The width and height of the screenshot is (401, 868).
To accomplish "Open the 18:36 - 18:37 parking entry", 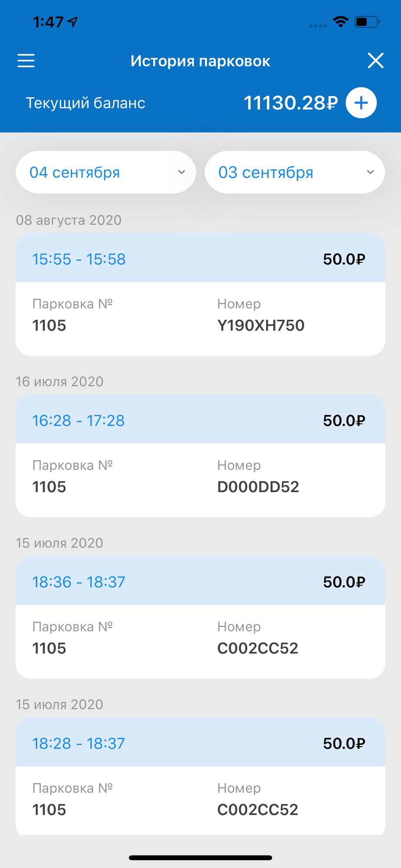I will (200, 618).
